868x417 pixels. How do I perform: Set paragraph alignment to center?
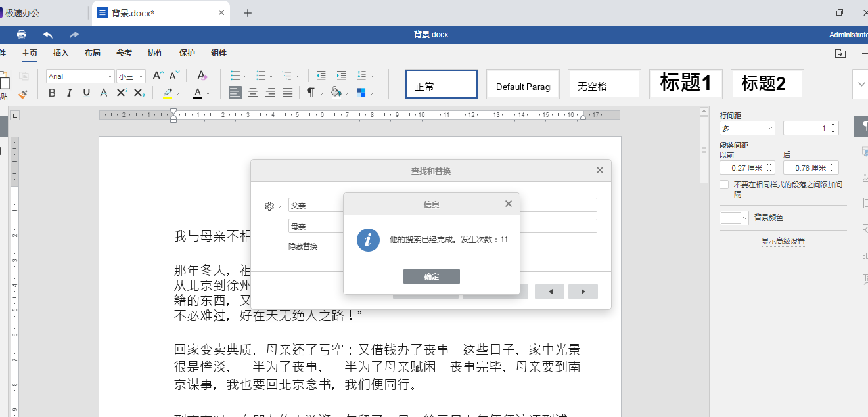point(253,93)
